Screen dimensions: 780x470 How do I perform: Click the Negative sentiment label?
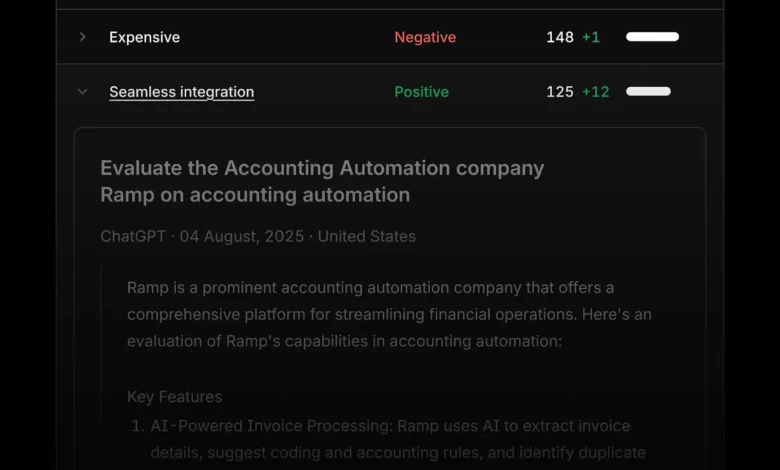tap(424, 37)
